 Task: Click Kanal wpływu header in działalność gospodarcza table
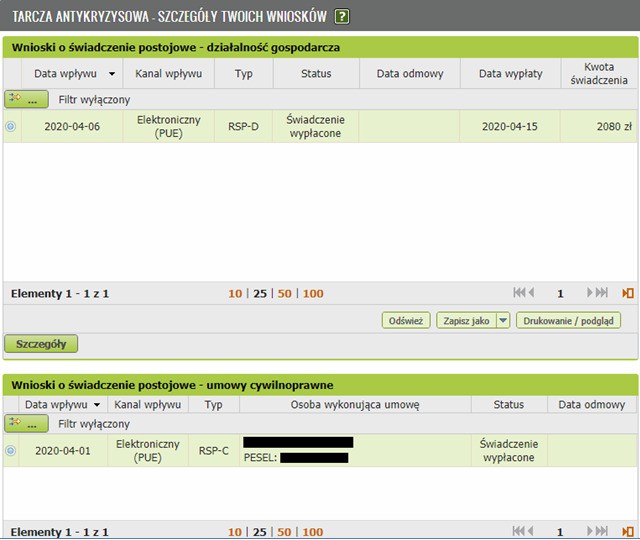pos(169,73)
